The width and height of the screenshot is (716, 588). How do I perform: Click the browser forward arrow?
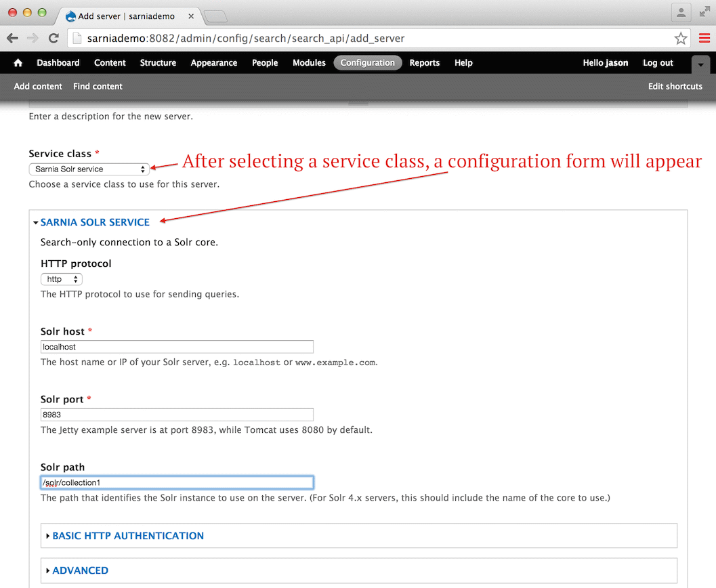click(x=33, y=39)
